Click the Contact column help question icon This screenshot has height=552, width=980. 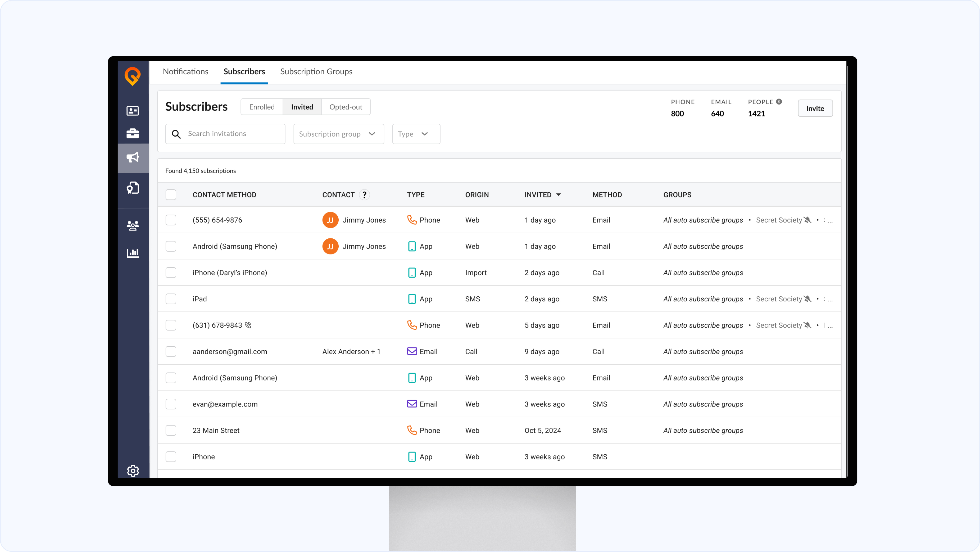coord(364,195)
